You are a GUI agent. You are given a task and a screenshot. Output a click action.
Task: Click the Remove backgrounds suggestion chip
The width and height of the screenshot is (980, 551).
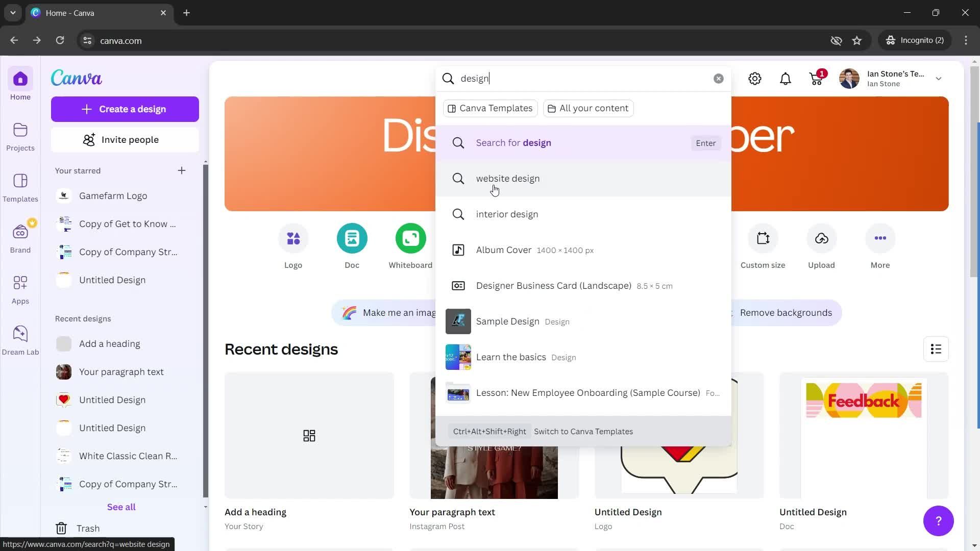[x=786, y=313]
